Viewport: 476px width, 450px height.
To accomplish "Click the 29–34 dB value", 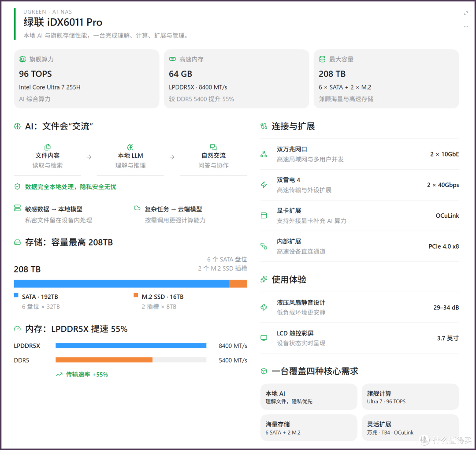I will point(446,308).
